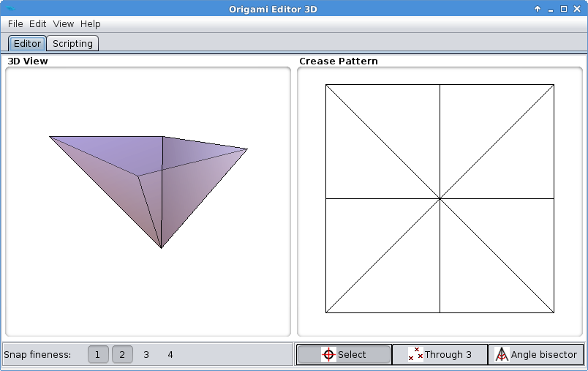Close the Origami Editor 3D window
This screenshot has height=371, width=588.
point(577,9)
